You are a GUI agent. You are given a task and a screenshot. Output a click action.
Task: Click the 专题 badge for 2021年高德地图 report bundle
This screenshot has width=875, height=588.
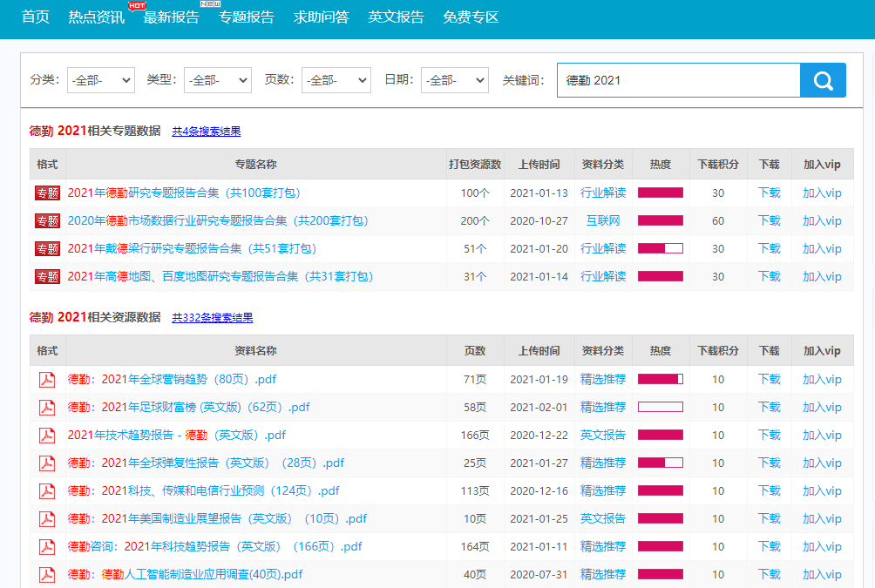47,277
